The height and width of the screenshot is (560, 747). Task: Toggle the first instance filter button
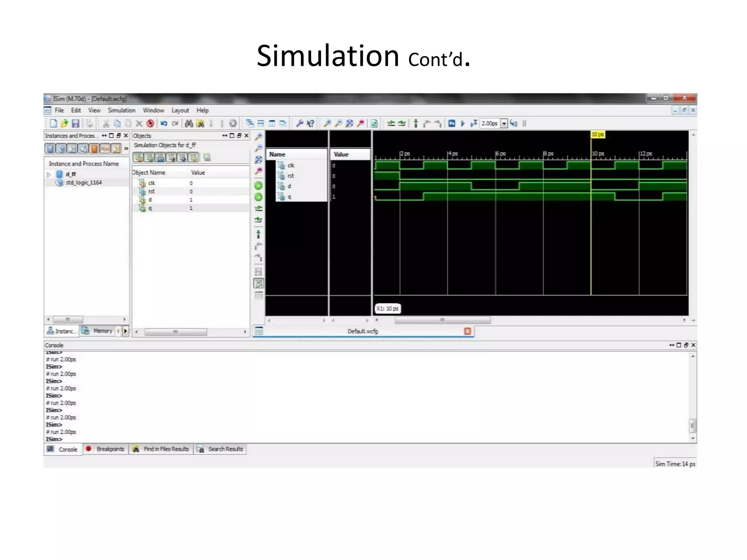pyautogui.click(x=50, y=149)
